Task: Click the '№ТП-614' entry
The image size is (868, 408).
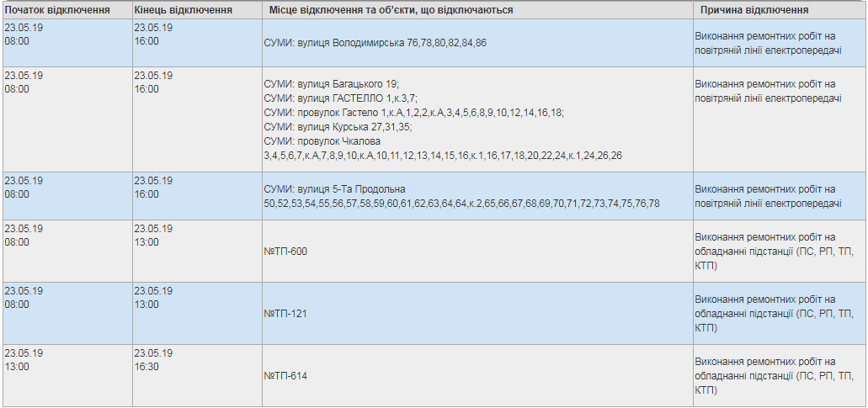Action: 285,377
